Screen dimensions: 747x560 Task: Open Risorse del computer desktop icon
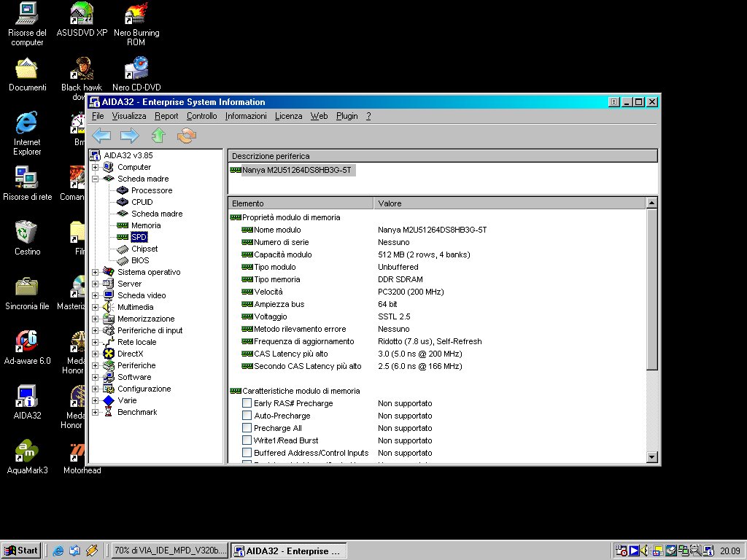[x=27, y=24]
